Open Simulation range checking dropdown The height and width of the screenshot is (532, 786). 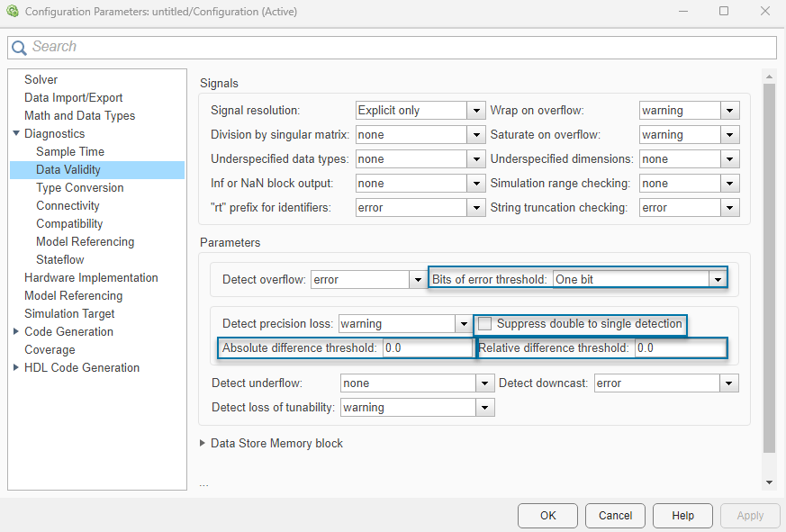click(690, 183)
